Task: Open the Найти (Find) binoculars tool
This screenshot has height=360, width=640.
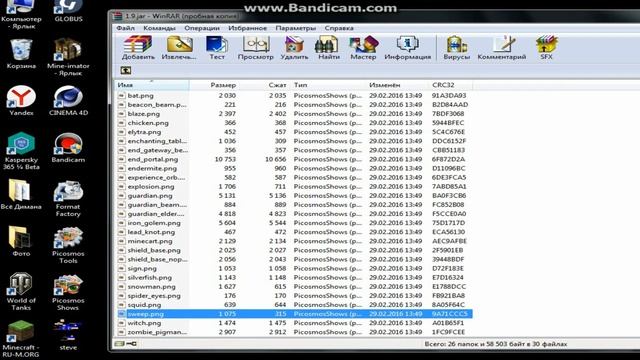Action: click(x=329, y=48)
